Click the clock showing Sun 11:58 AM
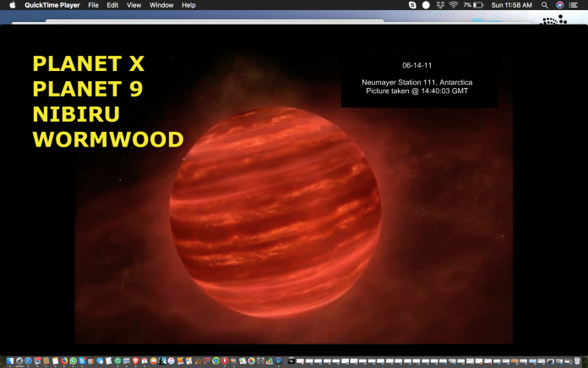 coord(512,5)
